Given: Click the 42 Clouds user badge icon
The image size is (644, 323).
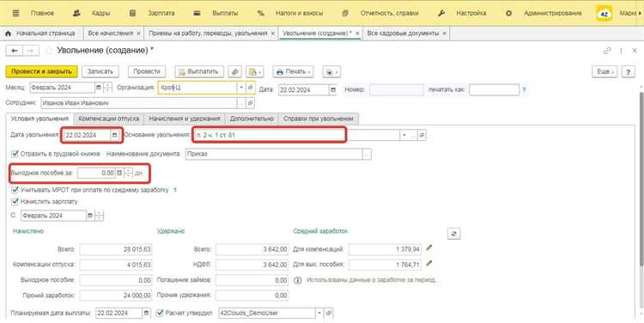Looking at the screenshot, I should pos(605,14).
